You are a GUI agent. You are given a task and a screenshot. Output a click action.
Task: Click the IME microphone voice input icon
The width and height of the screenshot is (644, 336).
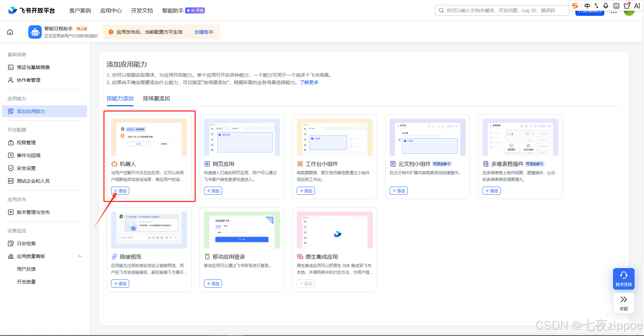(x=606, y=6)
